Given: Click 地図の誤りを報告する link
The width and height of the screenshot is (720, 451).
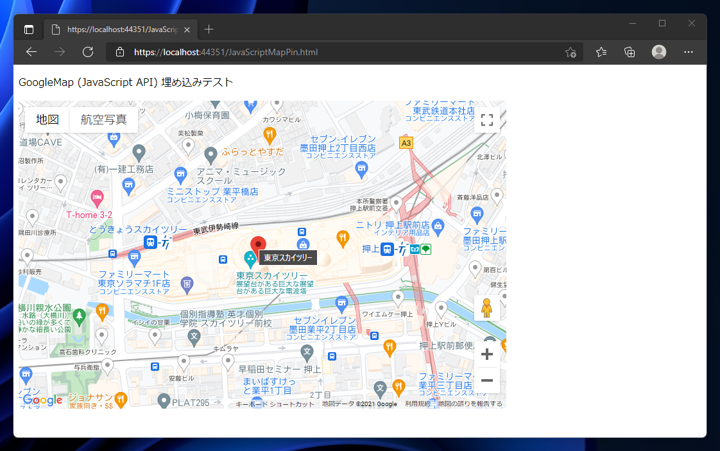Looking at the screenshot, I should (x=470, y=404).
